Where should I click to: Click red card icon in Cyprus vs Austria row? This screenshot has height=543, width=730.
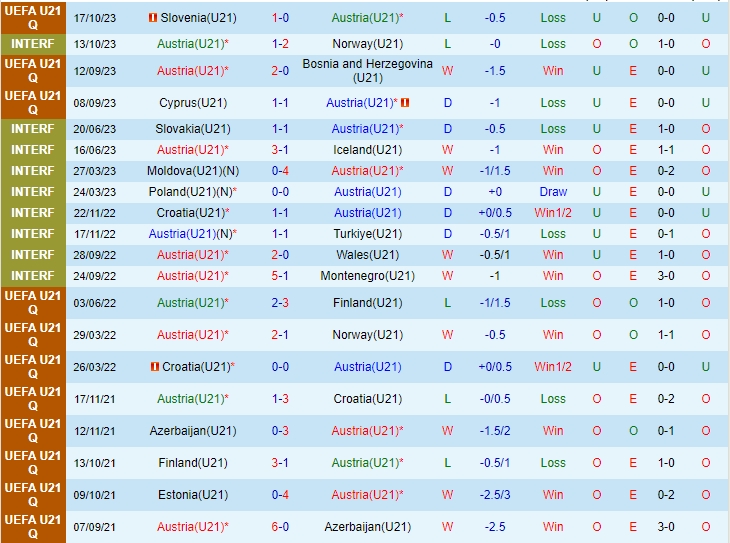[408, 103]
